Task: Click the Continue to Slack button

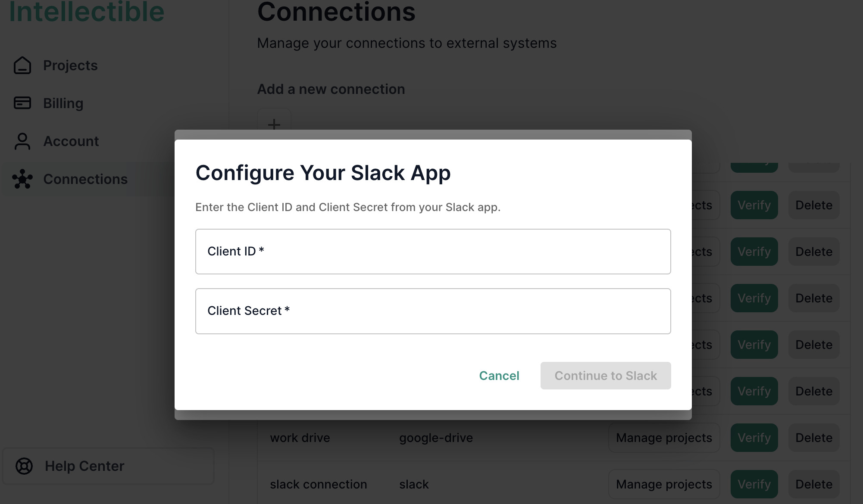Action: pos(605,376)
